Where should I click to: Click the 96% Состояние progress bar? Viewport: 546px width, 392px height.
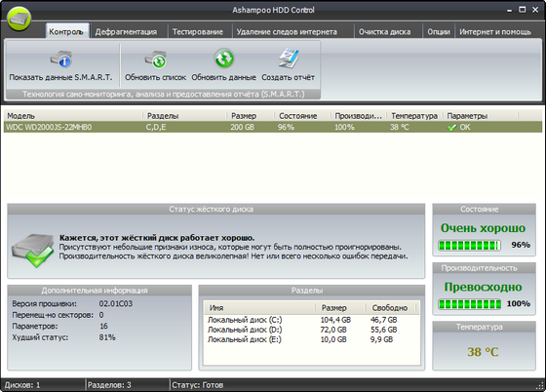469,246
